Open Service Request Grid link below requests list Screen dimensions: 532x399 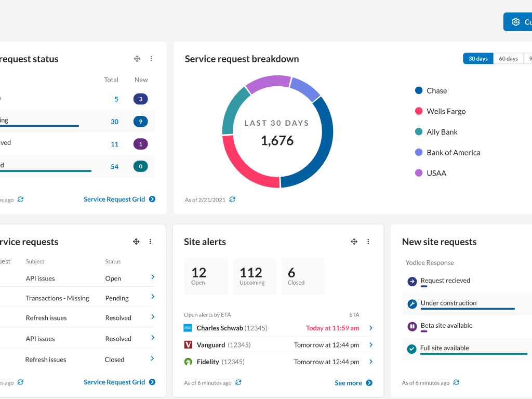click(x=119, y=382)
